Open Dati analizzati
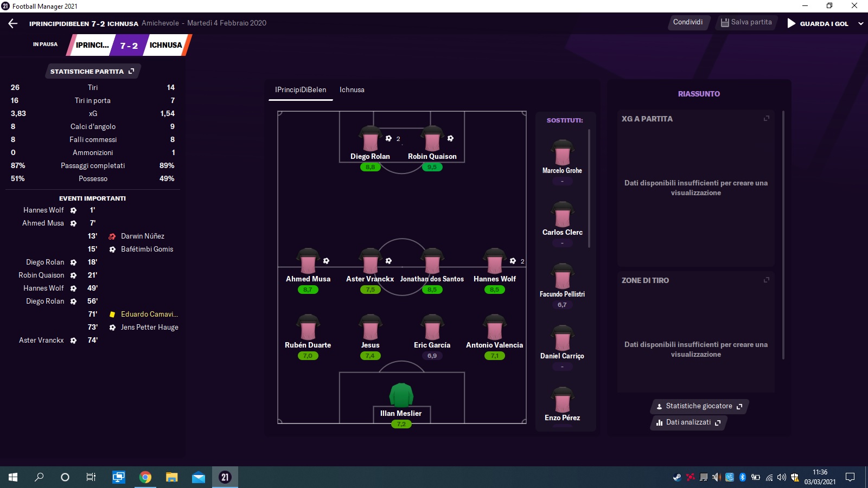 point(688,422)
